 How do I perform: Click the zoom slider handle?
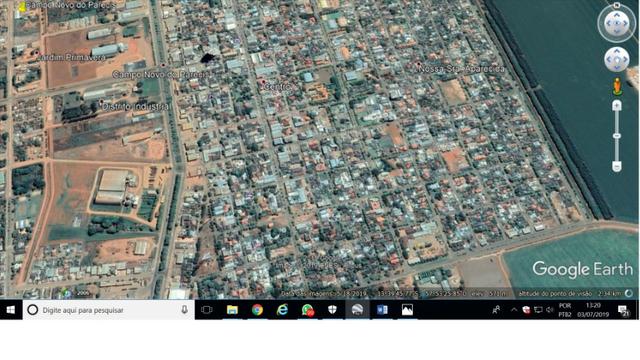pos(617,136)
